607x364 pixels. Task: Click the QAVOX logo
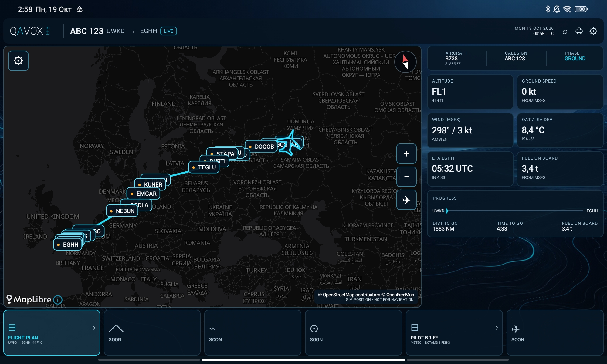30,31
